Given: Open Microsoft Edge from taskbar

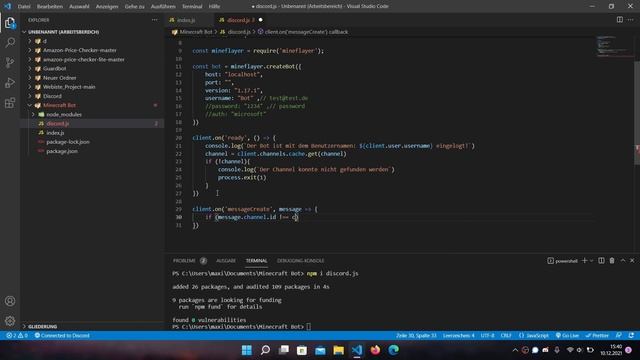Looking at the screenshot, I should pos(393,350).
